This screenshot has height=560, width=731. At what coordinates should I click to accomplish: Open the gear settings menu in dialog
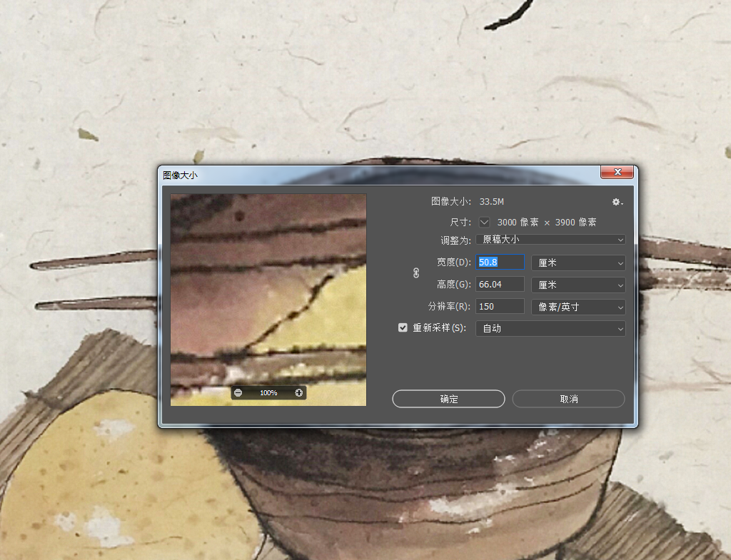(x=617, y=202)
